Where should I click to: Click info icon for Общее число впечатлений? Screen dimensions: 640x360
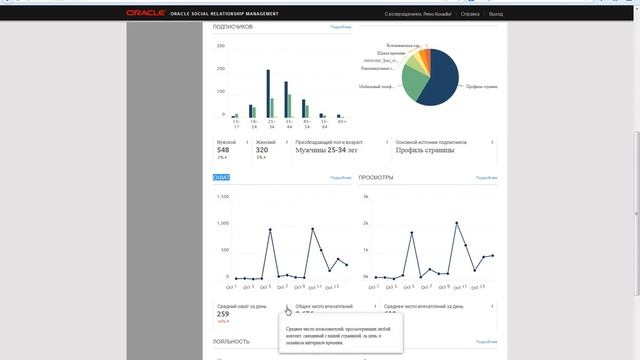tap(375, 306)
